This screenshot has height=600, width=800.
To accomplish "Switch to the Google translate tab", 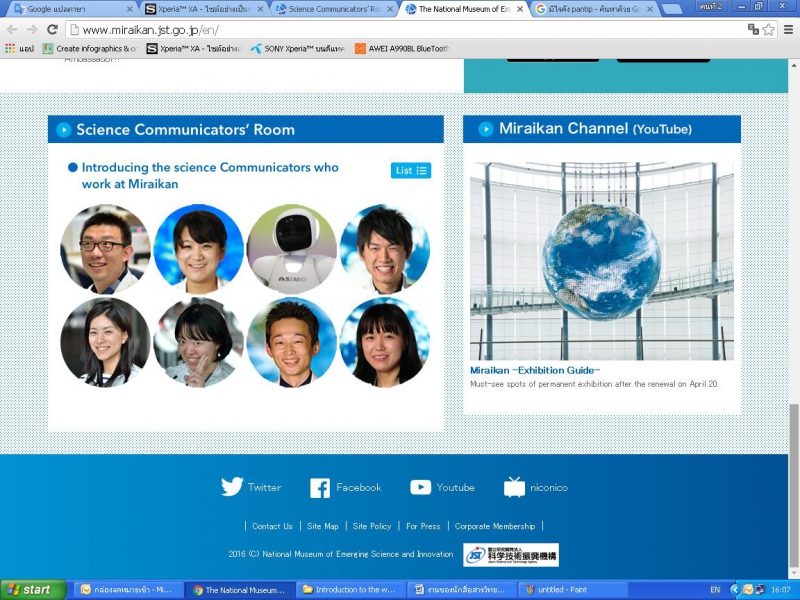I will click(x=71, y=9).
